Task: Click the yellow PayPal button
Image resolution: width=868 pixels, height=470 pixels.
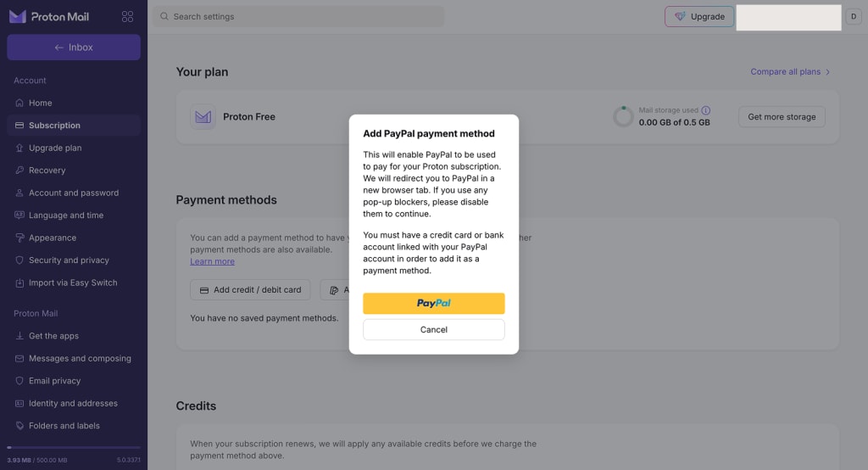Action: 433,303
